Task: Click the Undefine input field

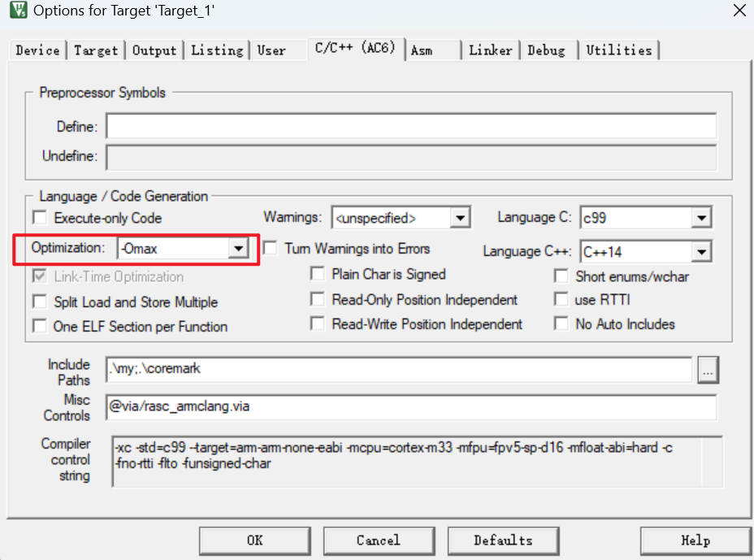Action: [x=411, y=157]
